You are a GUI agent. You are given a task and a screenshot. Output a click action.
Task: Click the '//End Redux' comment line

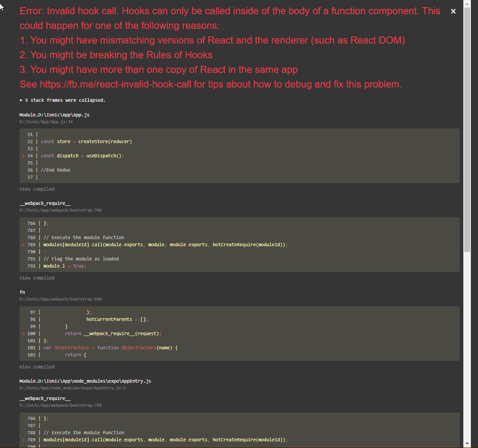pyautogui.click(x=56, y=170)
